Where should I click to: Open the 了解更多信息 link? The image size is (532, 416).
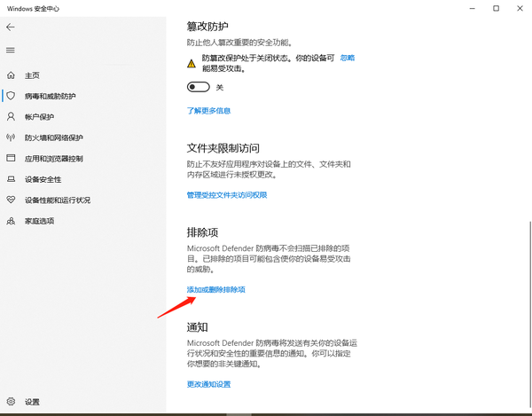pos(208,111)
